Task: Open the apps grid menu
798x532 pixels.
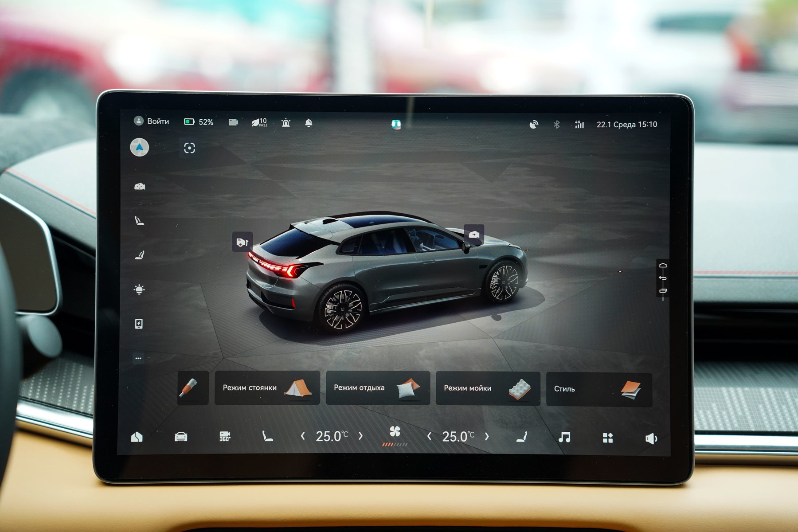Action: point(608,438)
